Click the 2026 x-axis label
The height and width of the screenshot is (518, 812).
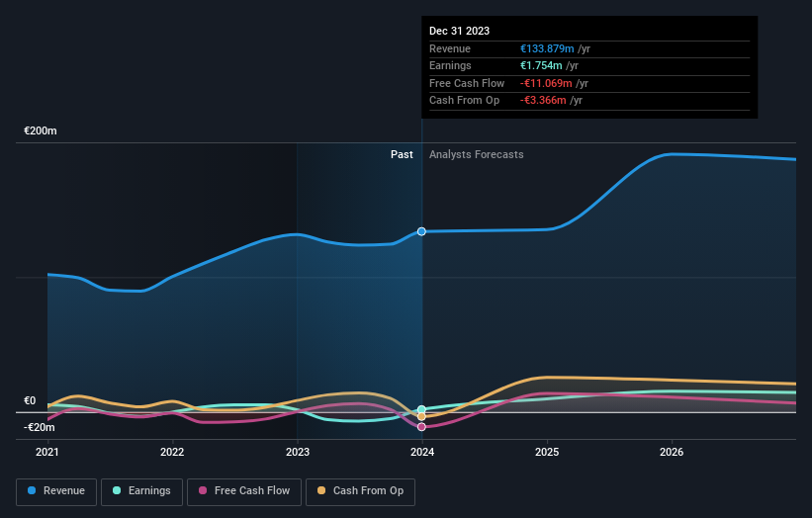pos(672,452)
